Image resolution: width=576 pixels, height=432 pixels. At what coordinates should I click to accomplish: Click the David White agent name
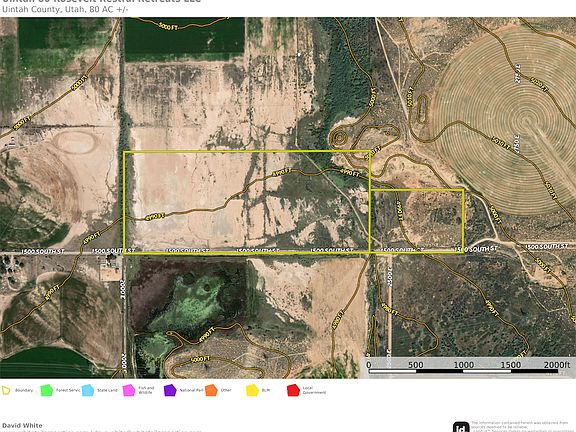coord(22,425)
